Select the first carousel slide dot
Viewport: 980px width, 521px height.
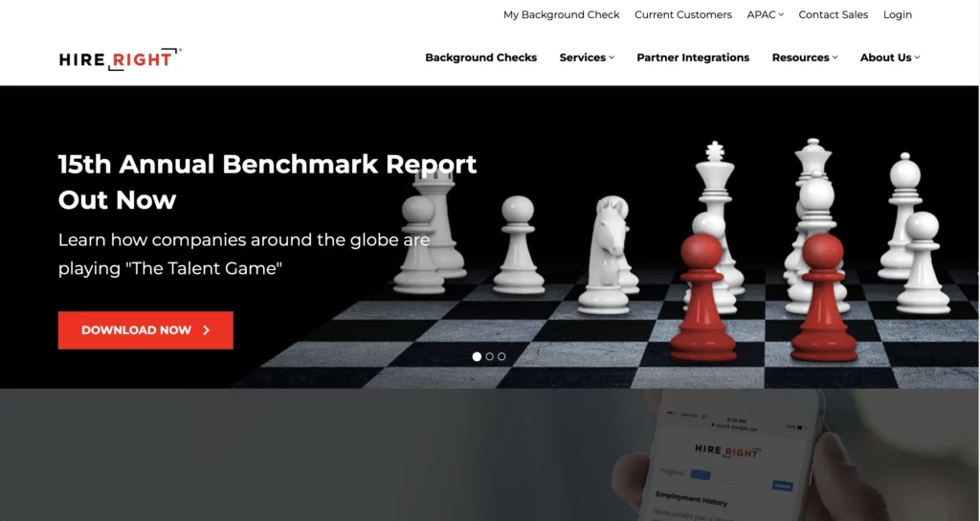[477, 356]
